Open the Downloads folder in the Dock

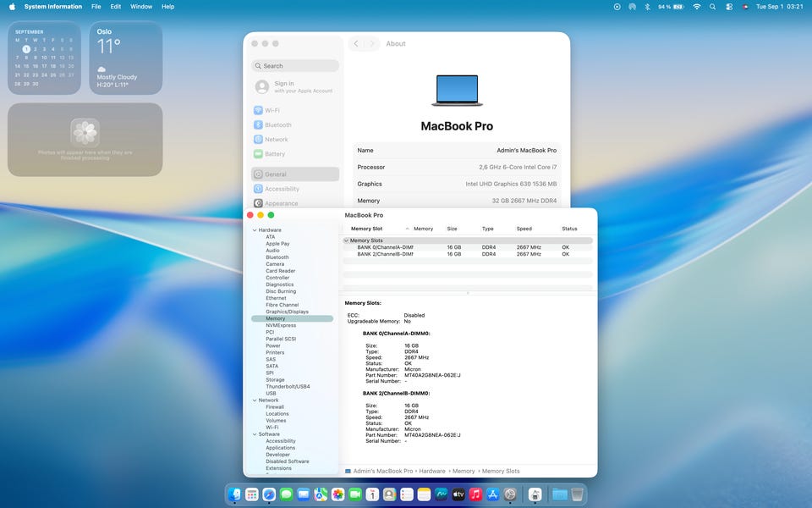pos(560,494)
